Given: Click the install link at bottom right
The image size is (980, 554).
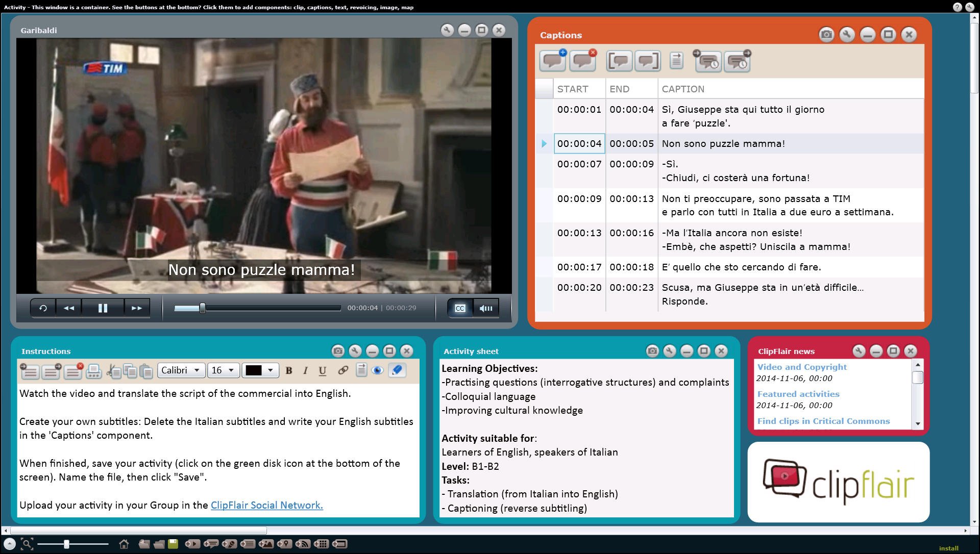Looking at the screenshot, I should pos(948,548).
